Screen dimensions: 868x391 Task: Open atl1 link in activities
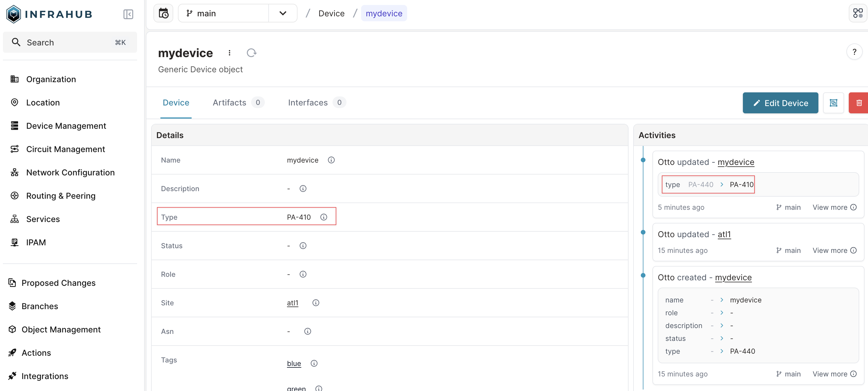pos(724,235)
